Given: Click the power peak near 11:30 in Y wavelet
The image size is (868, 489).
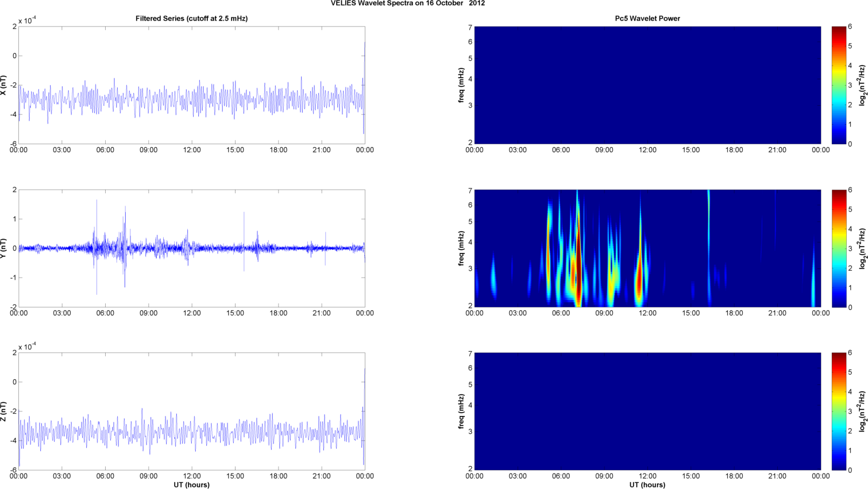Looking at the screenshot, I should pos(639,279).
